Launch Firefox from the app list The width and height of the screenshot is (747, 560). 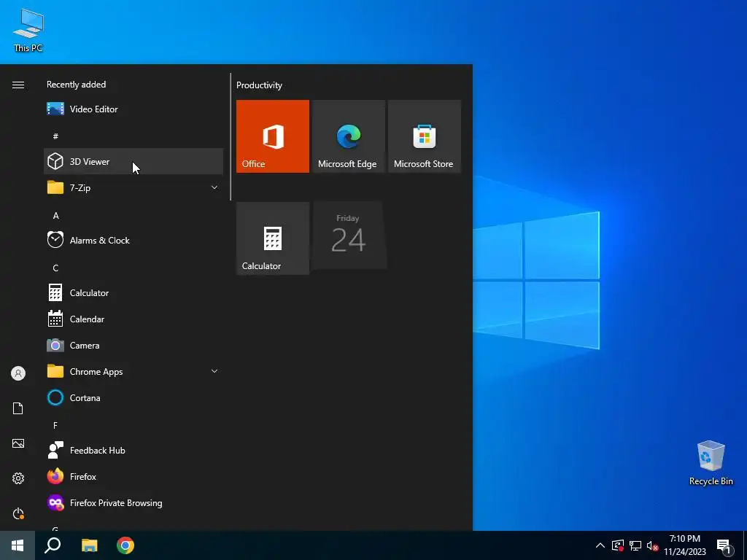pyautogui.click(x=133, y=476)
